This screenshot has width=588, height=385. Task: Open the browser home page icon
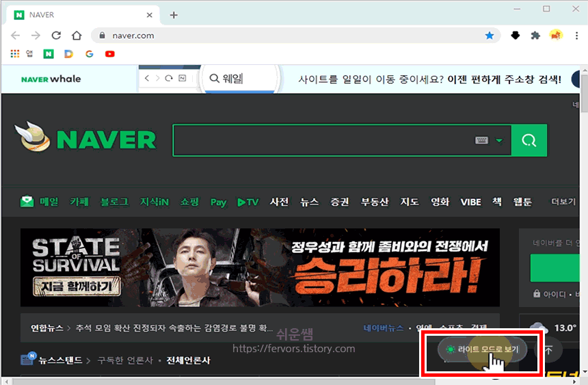click(77, 36)
